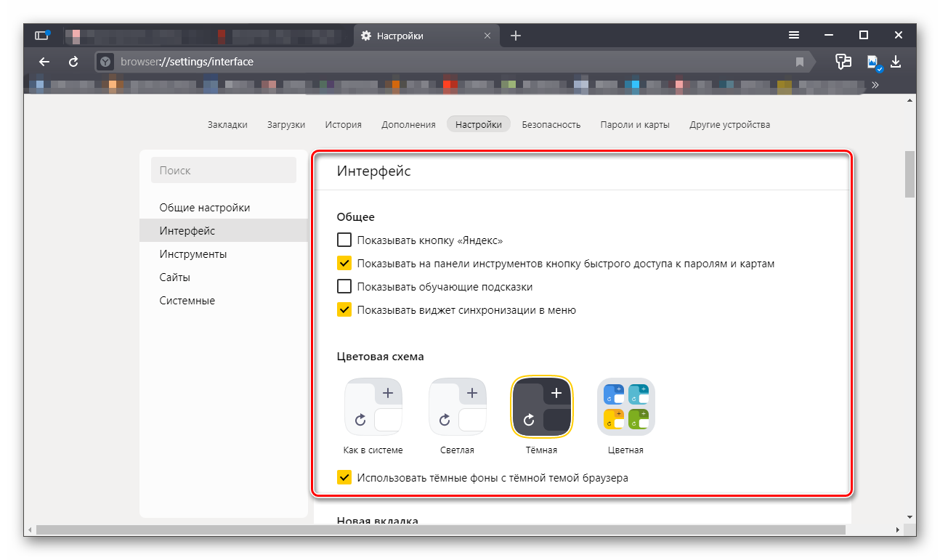Reload the page with refresh icon
The image size is (940, 560).
coord(73,62)
